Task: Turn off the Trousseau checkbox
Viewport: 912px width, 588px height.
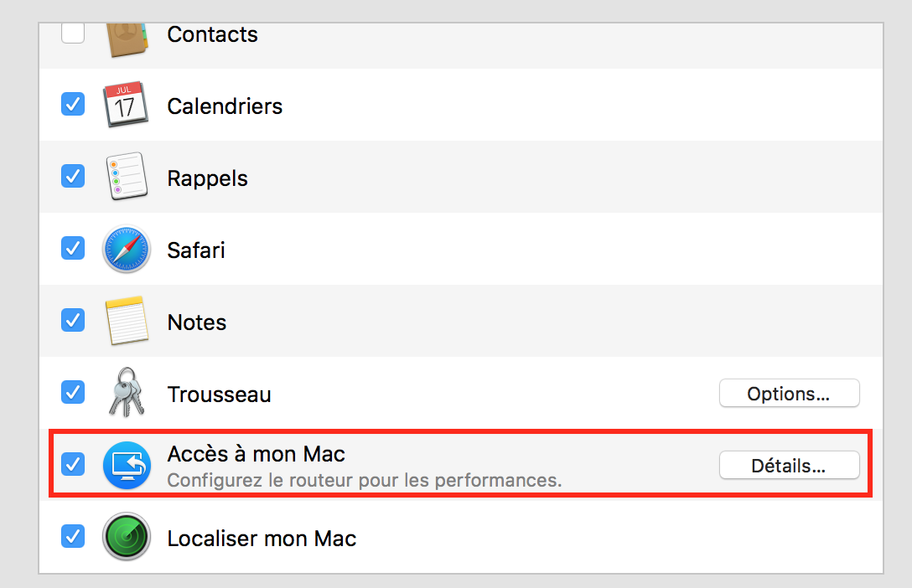Action: tap(73, 393)
